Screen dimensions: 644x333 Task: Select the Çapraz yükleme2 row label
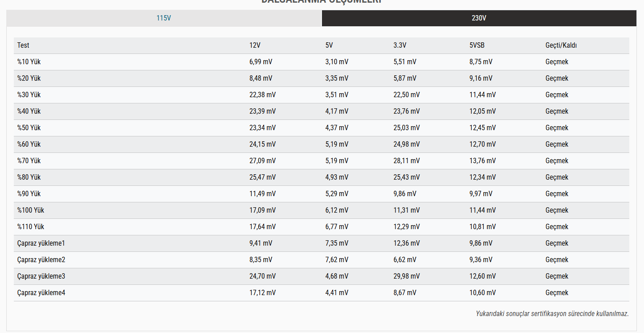(41, 260)
